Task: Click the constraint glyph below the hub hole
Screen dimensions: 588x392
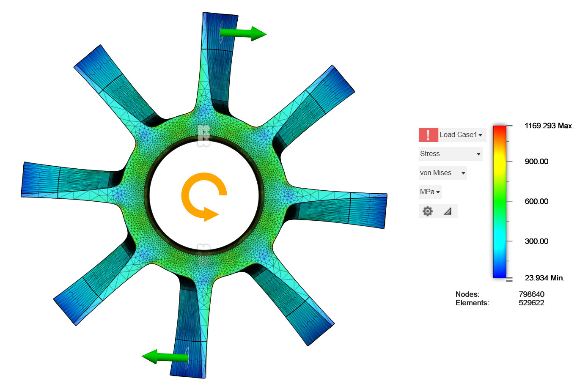Action: tap(204, 253)
